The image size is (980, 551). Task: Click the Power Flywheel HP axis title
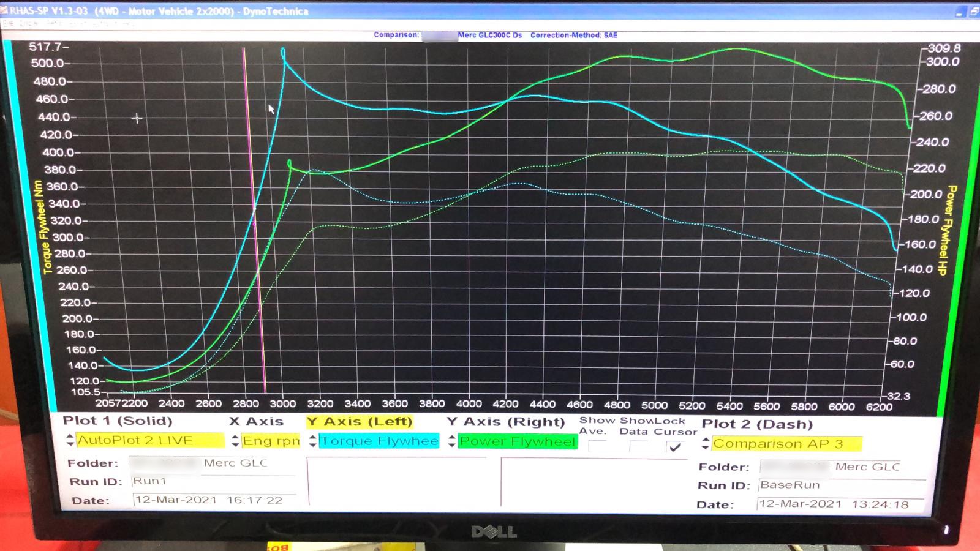pos(949,230)
